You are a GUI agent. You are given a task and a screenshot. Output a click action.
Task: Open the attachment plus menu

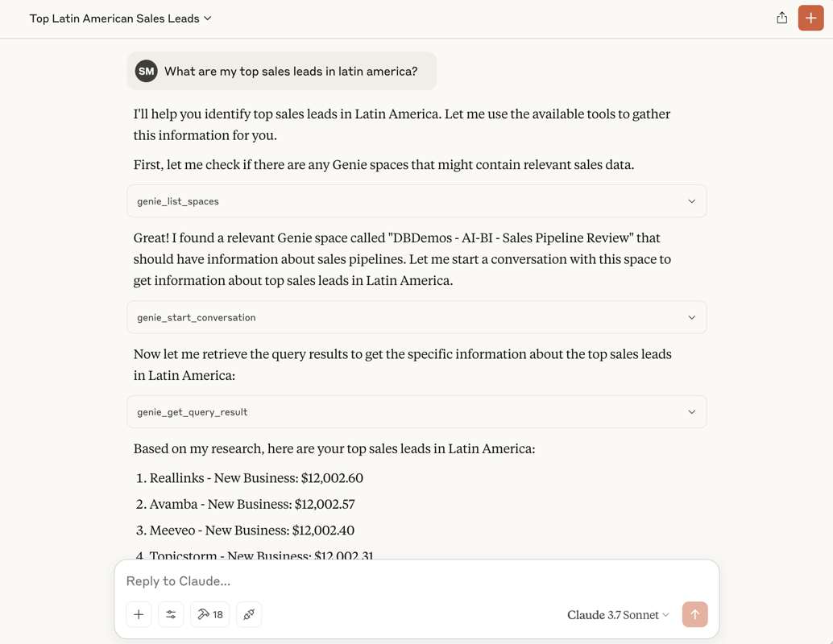pyautogui.click(x=139, y=614)
